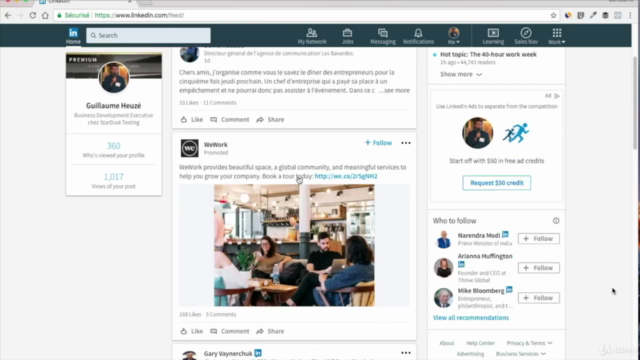
Task: Open browser home page icon
Action: (x=45, y=16)
